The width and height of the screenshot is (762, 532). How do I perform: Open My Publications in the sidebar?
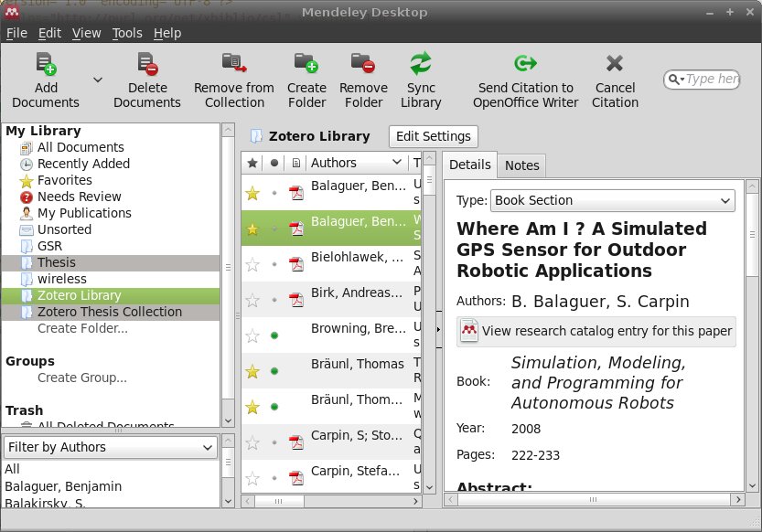(84, 213)
